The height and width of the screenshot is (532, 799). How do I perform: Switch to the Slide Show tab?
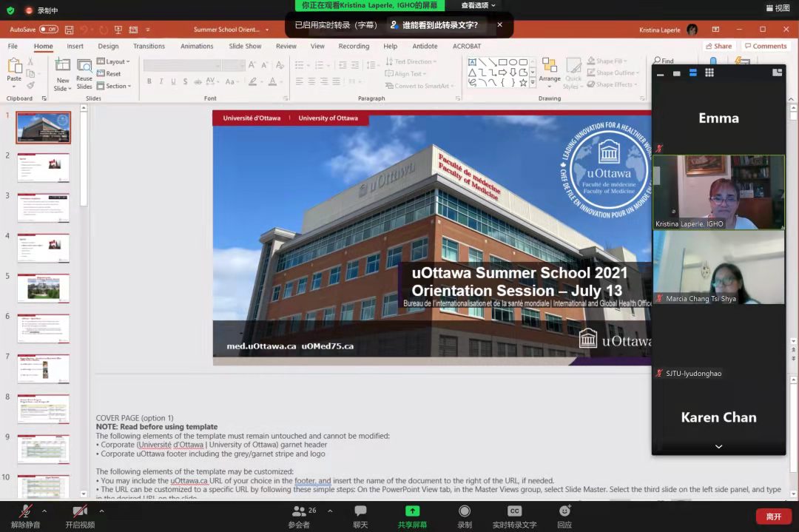point(245,46)
